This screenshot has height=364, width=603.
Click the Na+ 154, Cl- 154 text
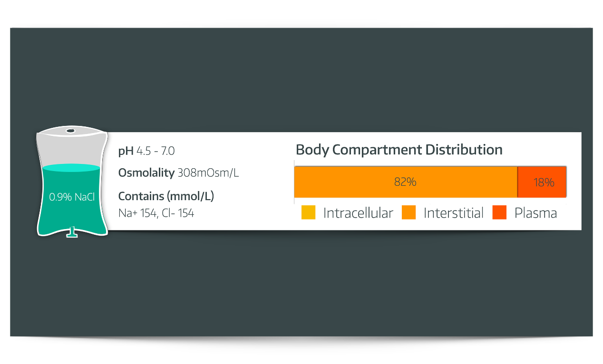coord(156,213)
